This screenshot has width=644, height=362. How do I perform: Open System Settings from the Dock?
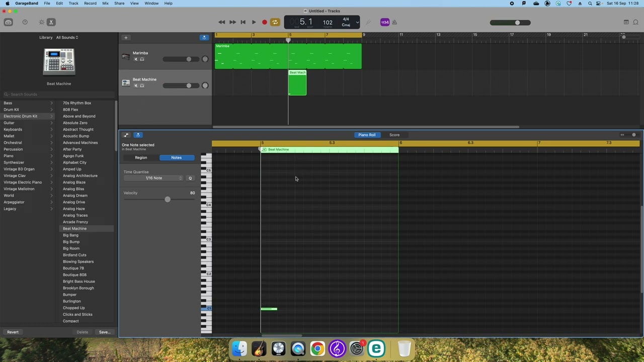(357, 348)
